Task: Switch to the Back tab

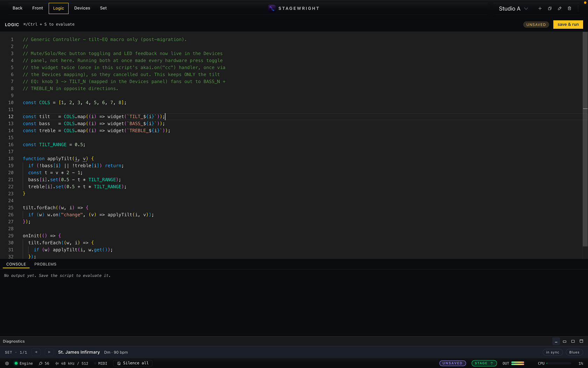Action: click(17, 8)
